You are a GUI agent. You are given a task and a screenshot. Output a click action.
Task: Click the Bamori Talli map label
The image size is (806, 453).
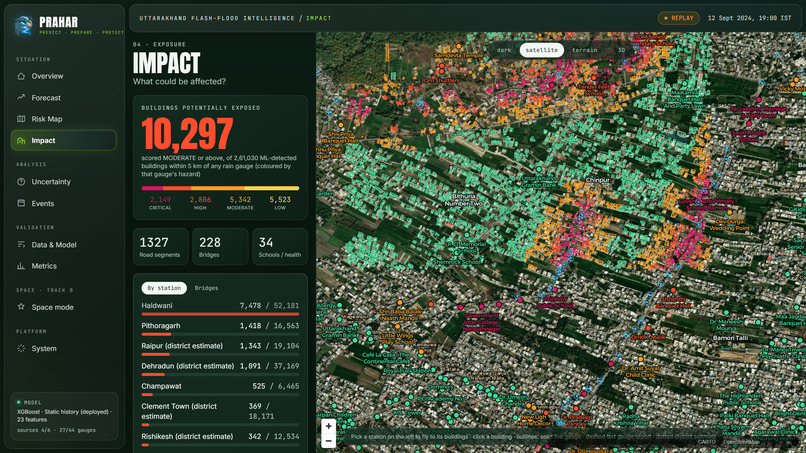(x=730, y=338)
